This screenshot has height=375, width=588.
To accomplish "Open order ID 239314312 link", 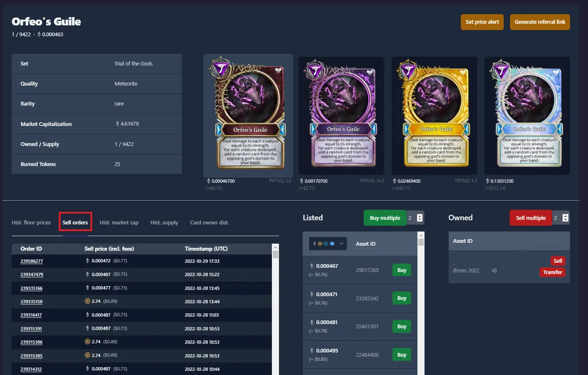I will 32,369.
